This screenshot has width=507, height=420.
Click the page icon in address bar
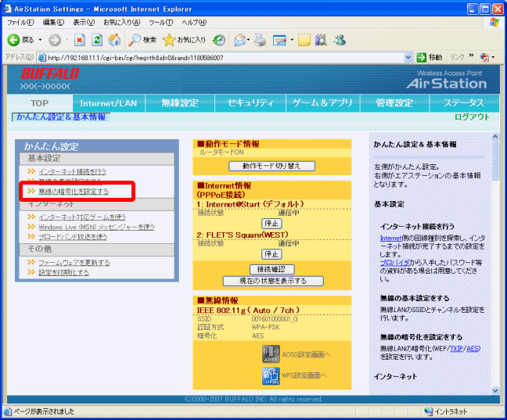pos(42,58)
